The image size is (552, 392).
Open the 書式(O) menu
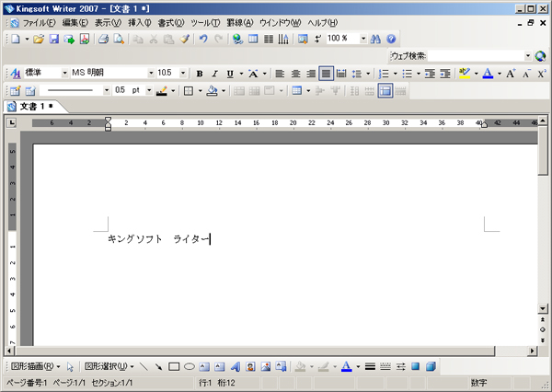click(171, 23)
